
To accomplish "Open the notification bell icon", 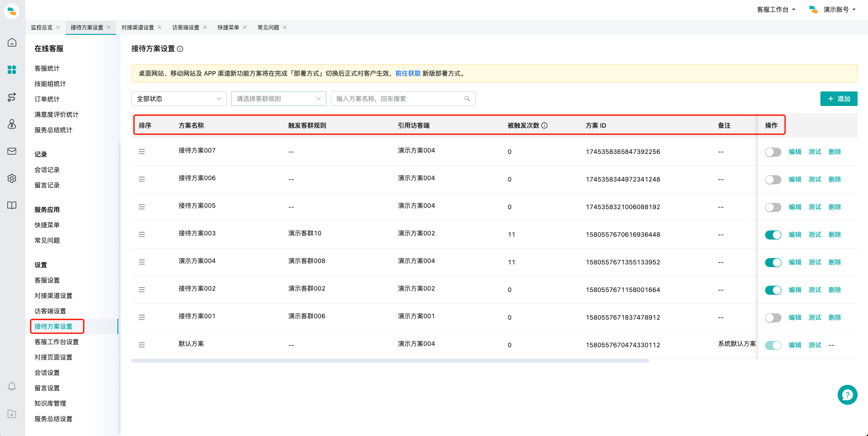I will (12, 386).
